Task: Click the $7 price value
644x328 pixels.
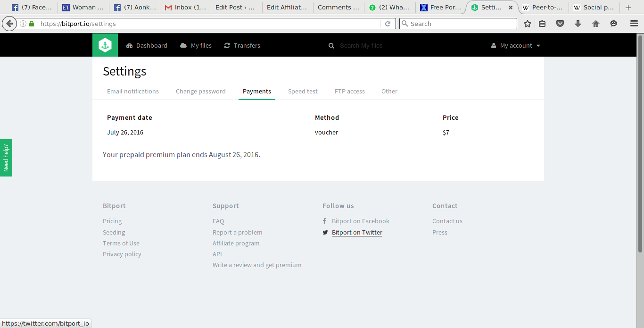Action: click(446, 133)
